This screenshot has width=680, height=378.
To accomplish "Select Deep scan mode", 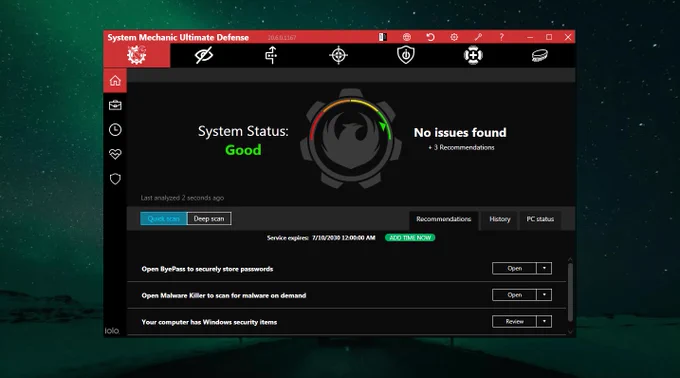I will click(x=209, y=218).
